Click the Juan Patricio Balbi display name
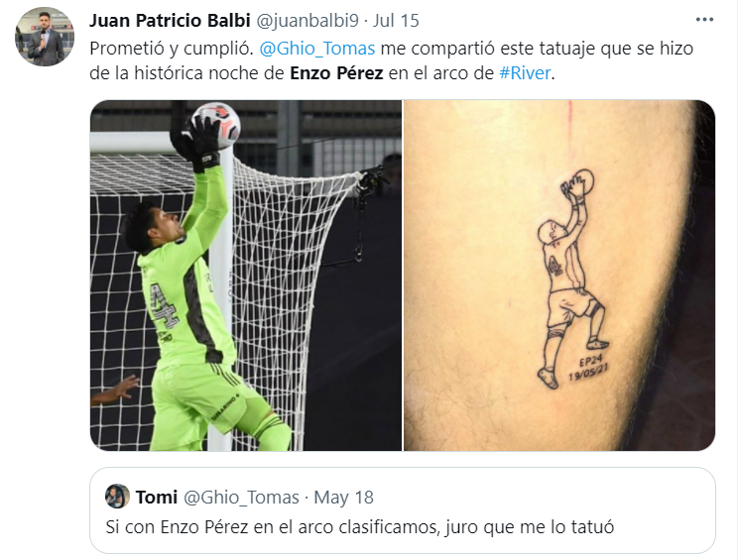 [170, 21]
